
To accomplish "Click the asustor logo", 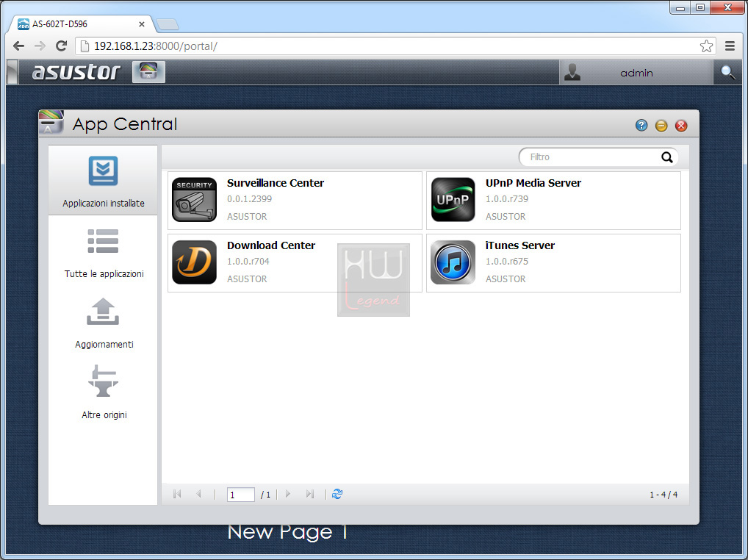I will [76, 72].
